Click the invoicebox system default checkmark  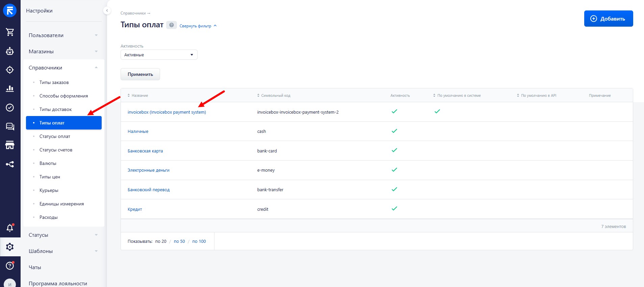pos(437,111)
